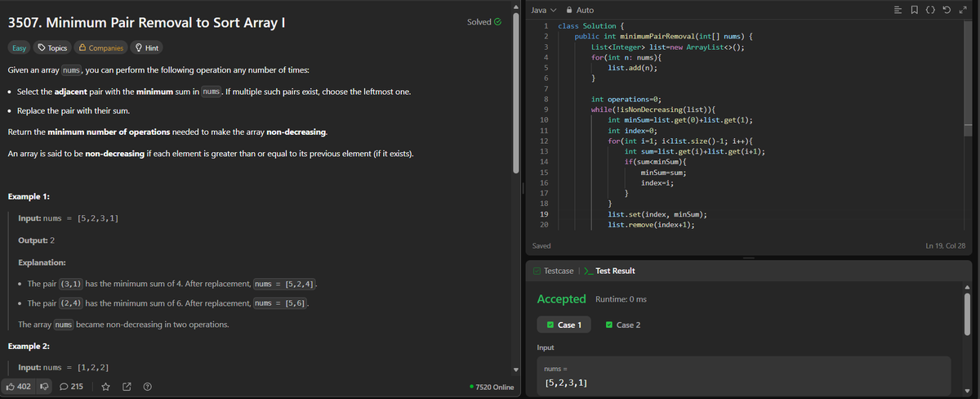
Task: Click the Ln 19, Col 28 indicator
Action: pyautogui.click(x=946, y=245)
